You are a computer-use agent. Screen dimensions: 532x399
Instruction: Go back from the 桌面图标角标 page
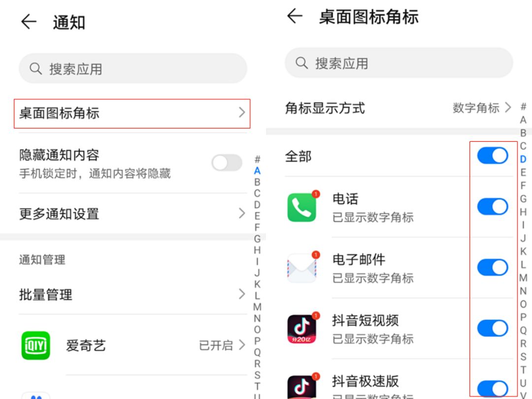(295, 16)
